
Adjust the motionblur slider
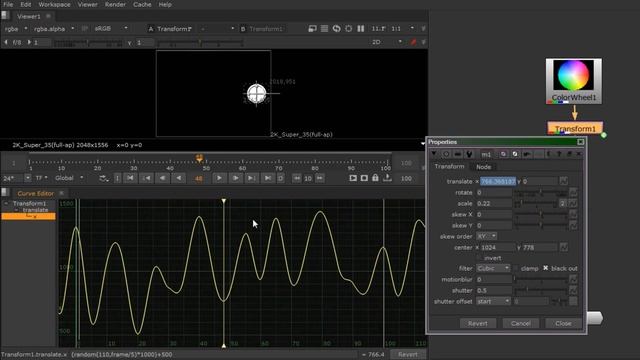(541, 279)
